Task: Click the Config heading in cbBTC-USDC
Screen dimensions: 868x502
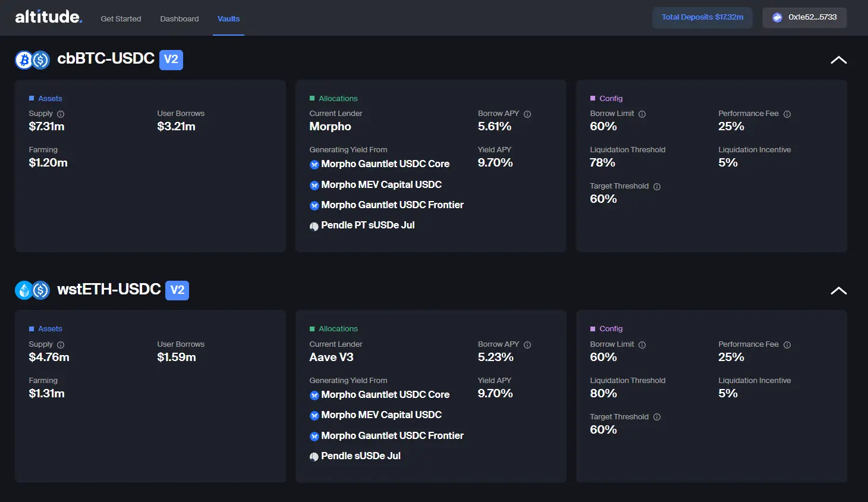Action: pos(611,99)
